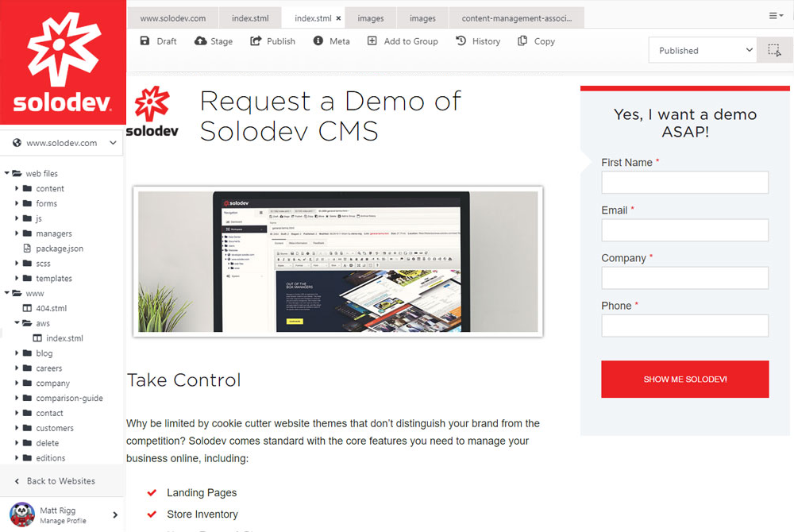Click the Solodev logo on page header
Image resolution: width=794 pixels, height=532 pixels.
[152, 111]
